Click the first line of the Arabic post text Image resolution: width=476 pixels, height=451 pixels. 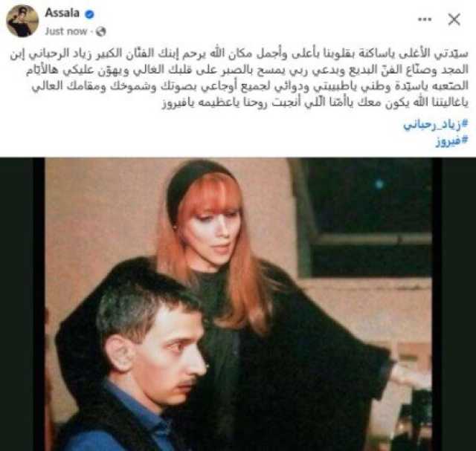click(x=239, y=54)
